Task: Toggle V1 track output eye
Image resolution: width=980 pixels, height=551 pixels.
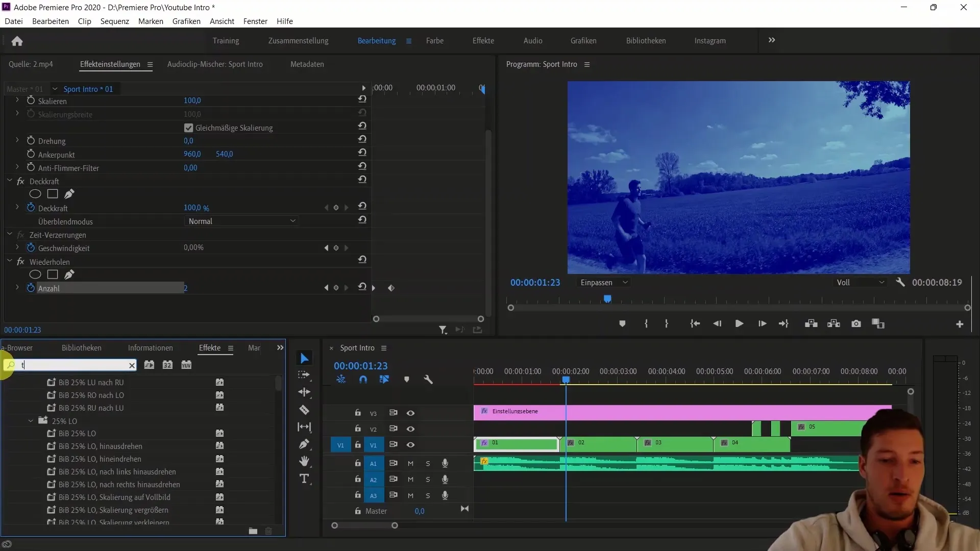Action: coord(410,444)
